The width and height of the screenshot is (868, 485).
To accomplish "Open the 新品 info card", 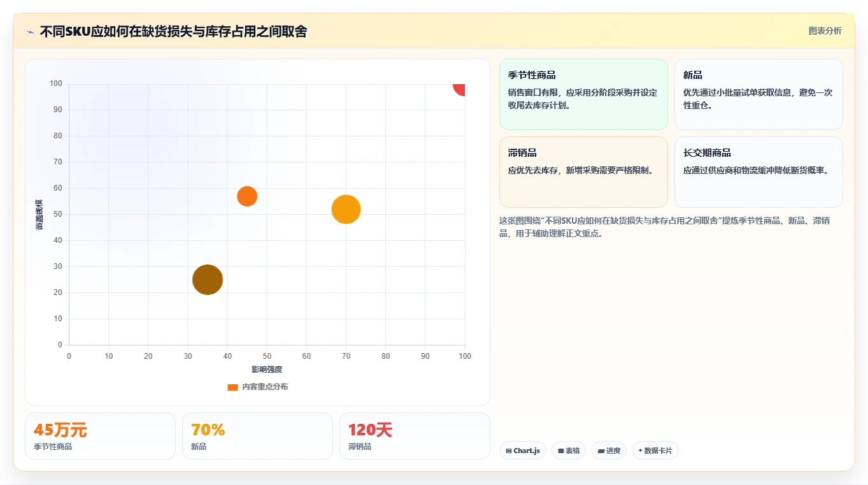I will (758, 94).
